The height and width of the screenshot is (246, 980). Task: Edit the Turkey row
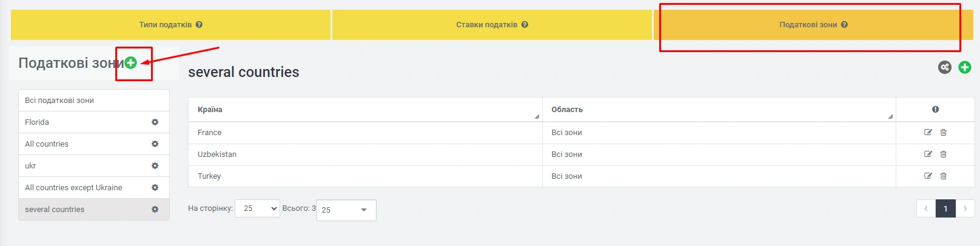coord(928,176)
